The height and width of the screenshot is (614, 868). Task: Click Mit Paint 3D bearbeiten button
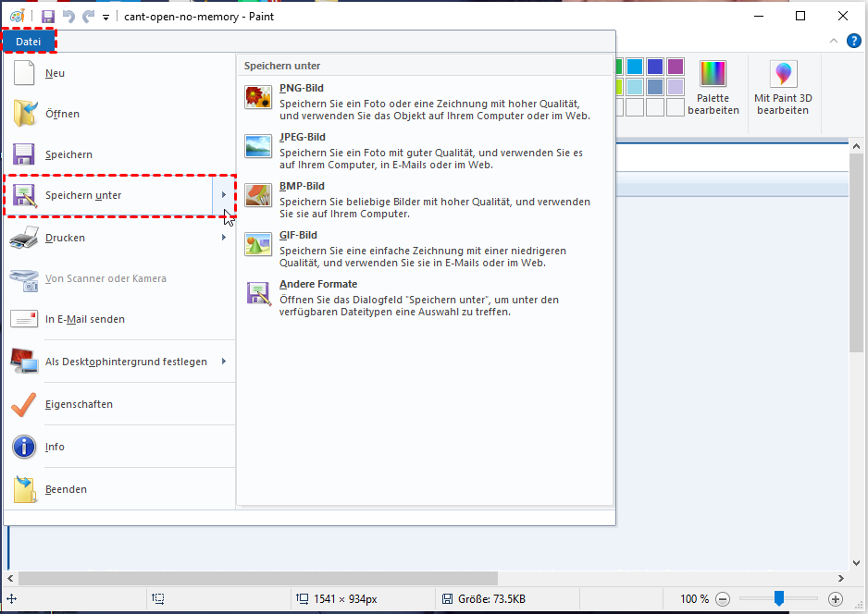(x=783, y=88)
